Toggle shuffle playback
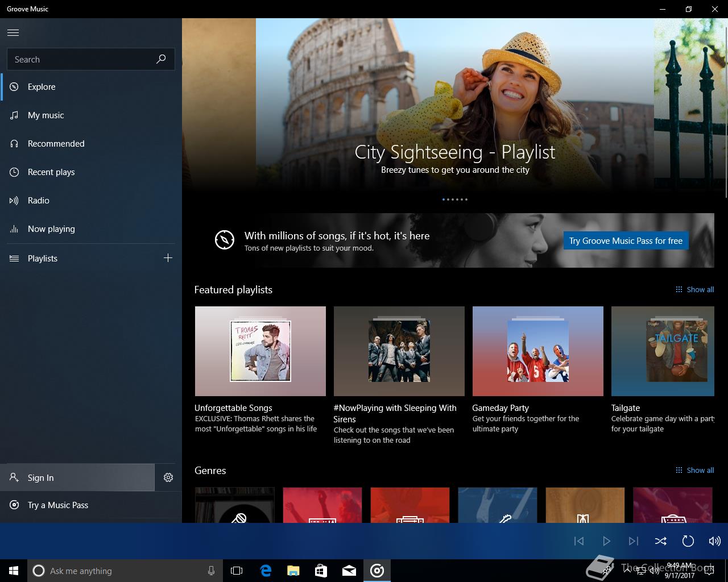The image size is (728, 582). [661, 541]
